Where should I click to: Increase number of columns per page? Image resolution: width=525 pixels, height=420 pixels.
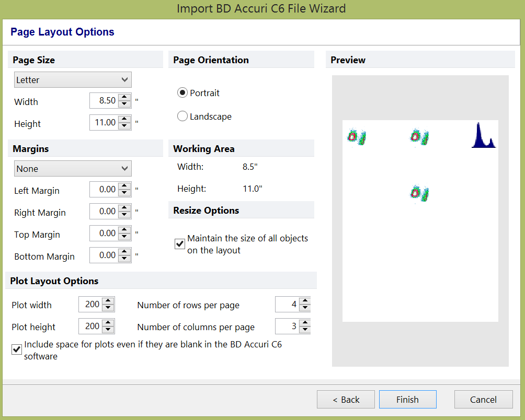tap(305, 323)
